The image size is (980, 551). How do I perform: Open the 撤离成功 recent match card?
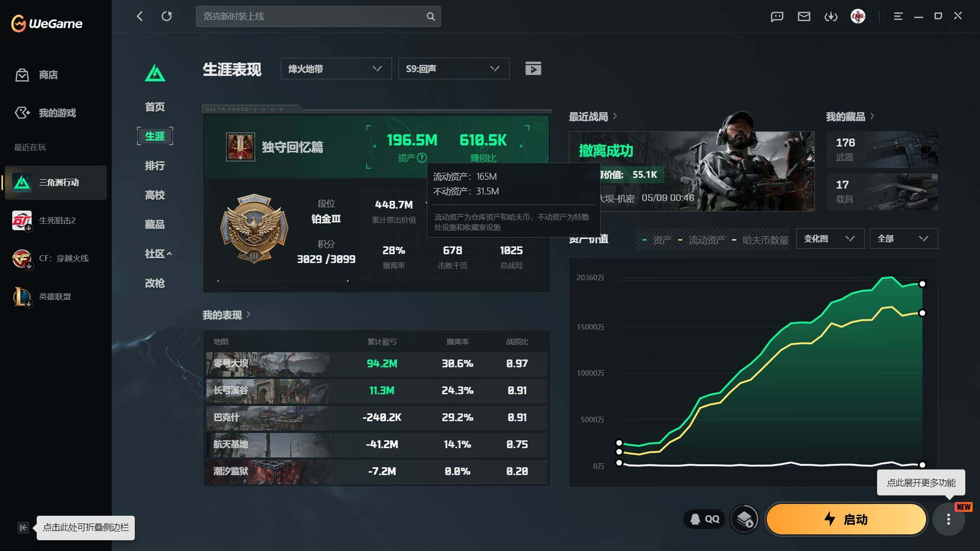pos(691,171)
